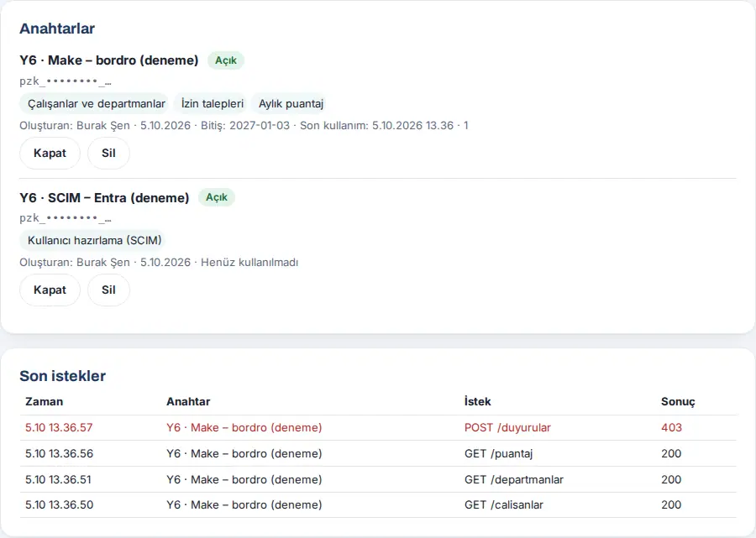Click the 'GET /calisanlar' request cell

pyautogui.click(x=504, y=504)
